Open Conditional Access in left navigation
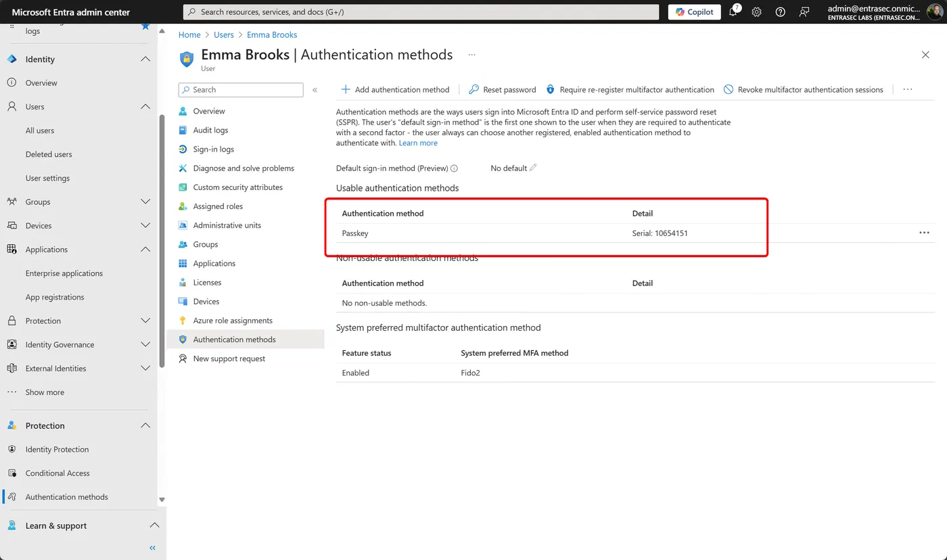Image resolution: width=947 pixels, height=560 pixels. pyautogui.click(x=57, y=473)
